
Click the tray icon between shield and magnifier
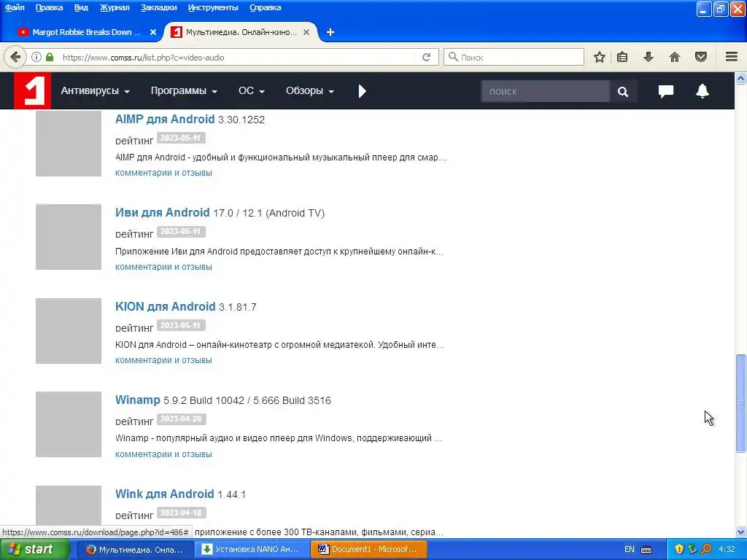[693, 549]
